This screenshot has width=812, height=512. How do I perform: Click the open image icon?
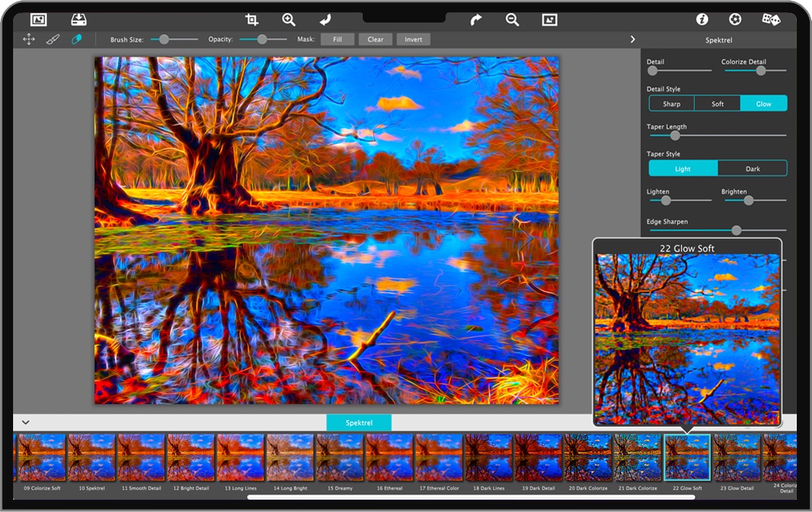point(39,20)
